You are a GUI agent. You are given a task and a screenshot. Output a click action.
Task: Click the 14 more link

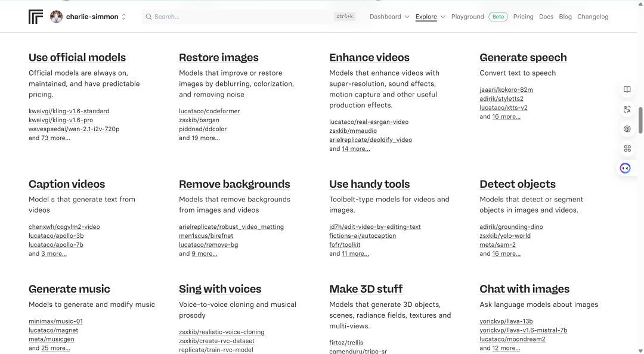click(x=356, y=148)
